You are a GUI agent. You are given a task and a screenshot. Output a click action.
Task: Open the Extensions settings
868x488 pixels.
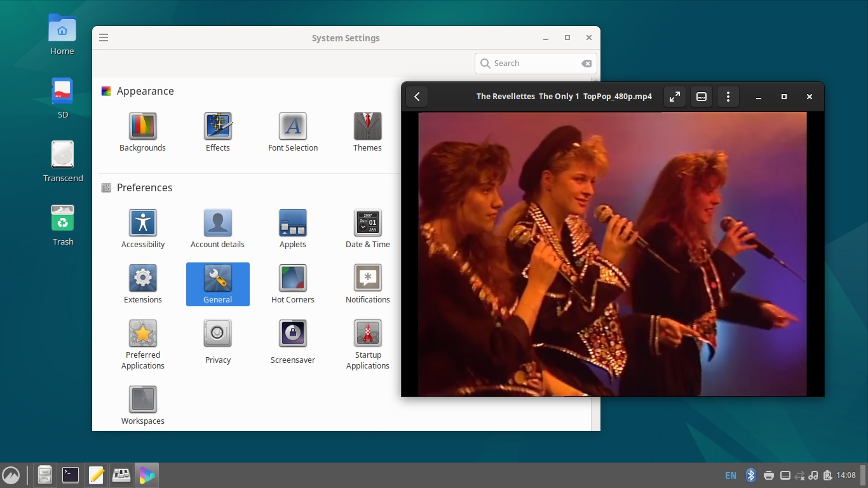click(x=143, y=284)
